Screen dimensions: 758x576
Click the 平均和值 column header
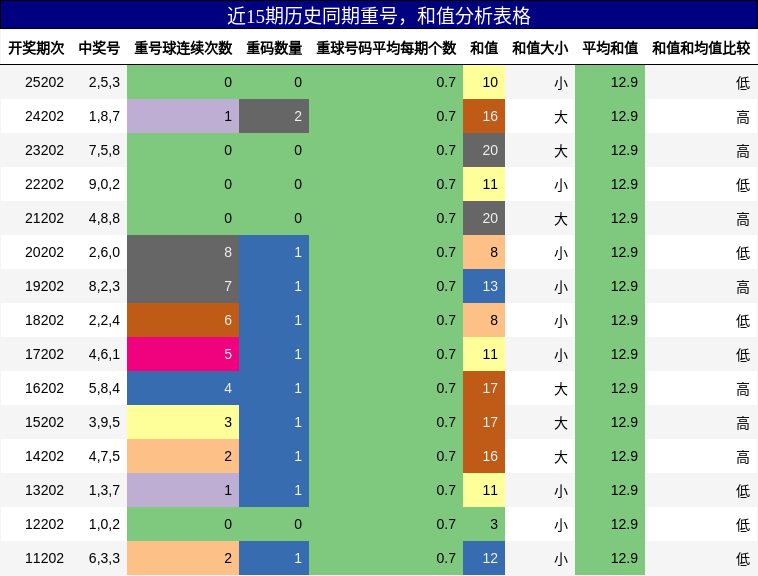click(610, 48)
